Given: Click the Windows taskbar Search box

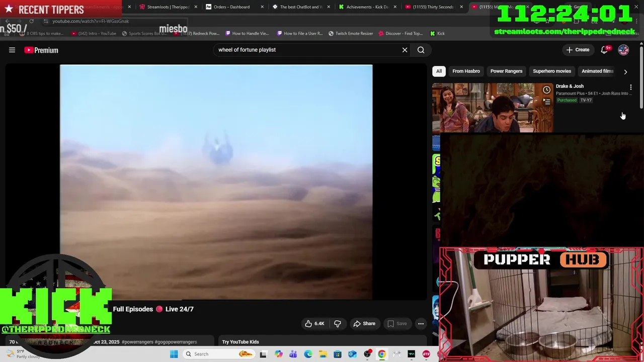Looking at the screenshot, I should [218, 354].
